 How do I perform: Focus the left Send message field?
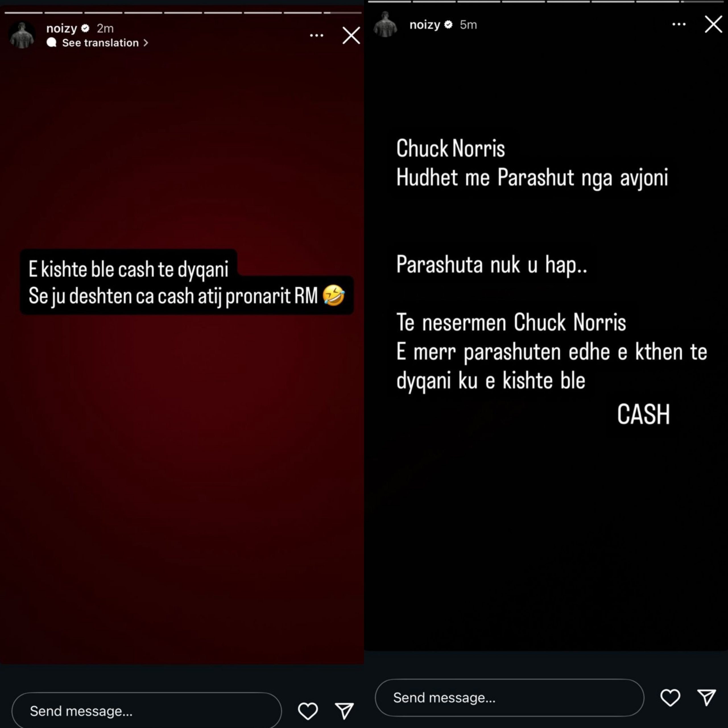146,711
